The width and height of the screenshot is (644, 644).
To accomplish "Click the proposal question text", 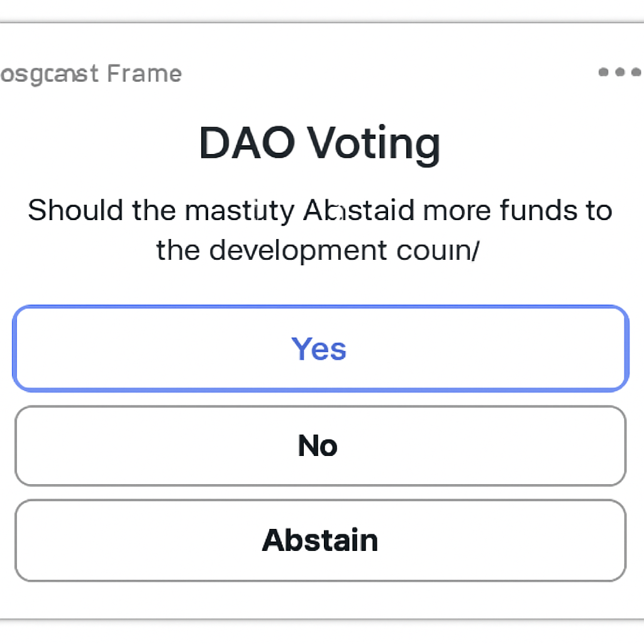I will click(319, 230).
